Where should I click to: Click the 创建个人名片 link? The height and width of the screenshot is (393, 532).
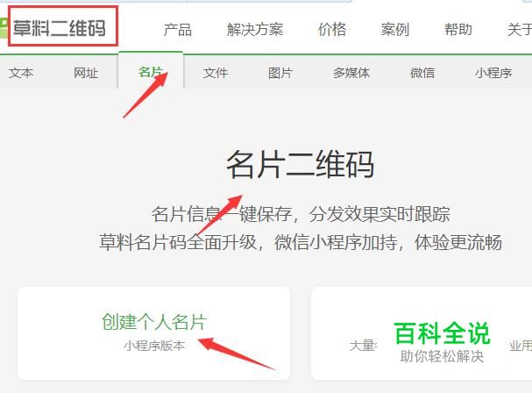[x=154, y=322]
